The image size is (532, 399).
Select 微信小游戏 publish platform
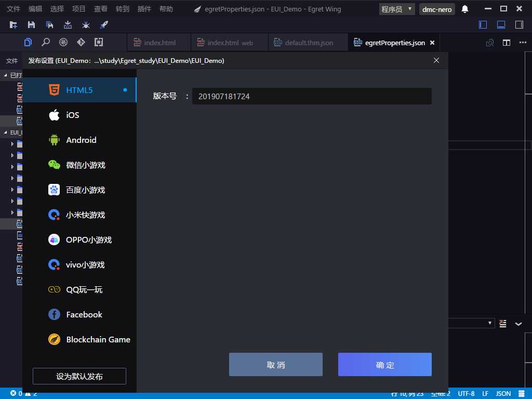click(x=79, y=165)
